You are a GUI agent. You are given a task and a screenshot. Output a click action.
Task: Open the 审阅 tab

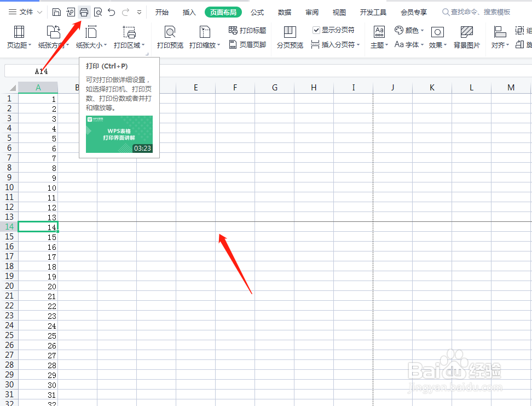click(312, 12)
